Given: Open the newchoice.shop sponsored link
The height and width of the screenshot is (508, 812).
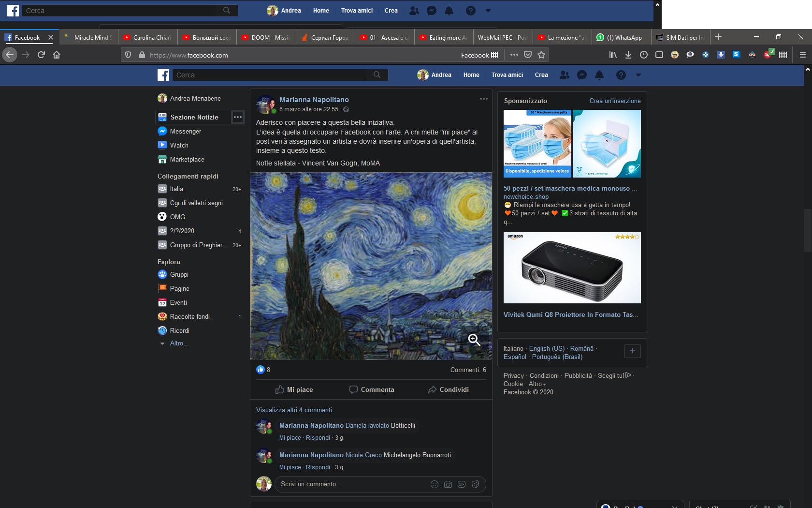Looking at the screenshot, I should [526, 197].
